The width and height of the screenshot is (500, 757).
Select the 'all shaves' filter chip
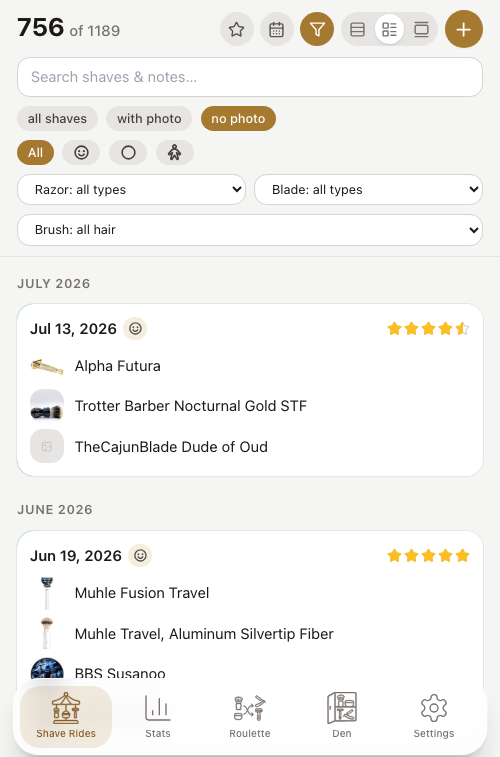coord(57,119)
